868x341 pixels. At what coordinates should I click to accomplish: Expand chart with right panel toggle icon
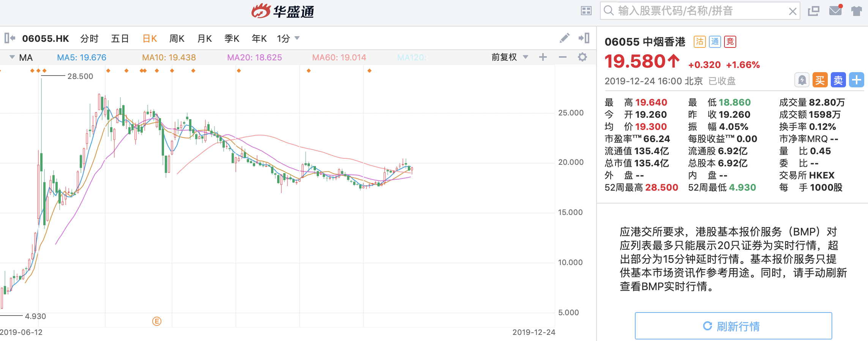click(x=584, y=38)
